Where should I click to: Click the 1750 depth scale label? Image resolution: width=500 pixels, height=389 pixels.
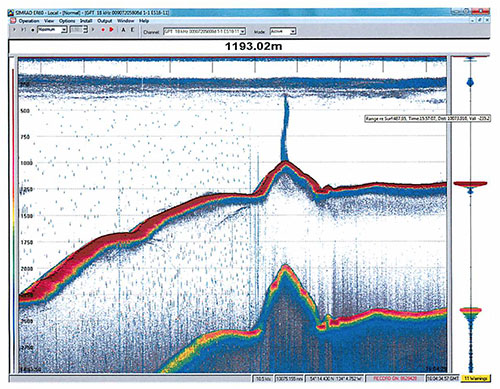point(27,242)
